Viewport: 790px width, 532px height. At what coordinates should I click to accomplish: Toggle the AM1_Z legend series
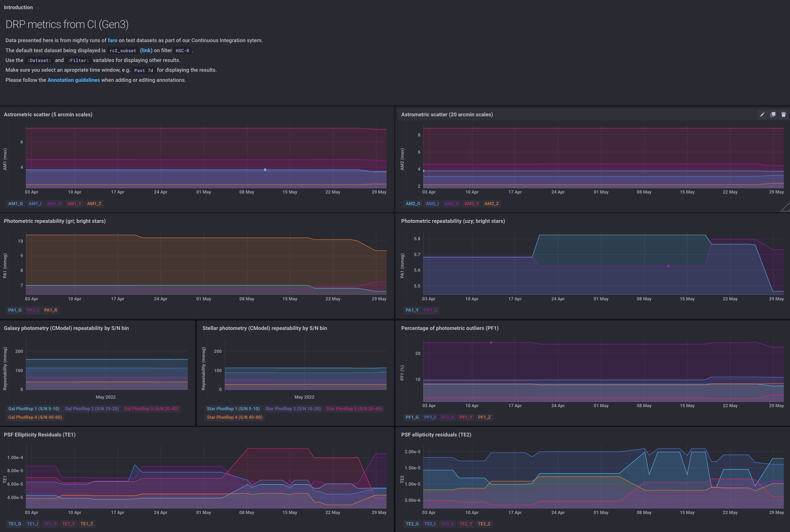coord(94,204)
